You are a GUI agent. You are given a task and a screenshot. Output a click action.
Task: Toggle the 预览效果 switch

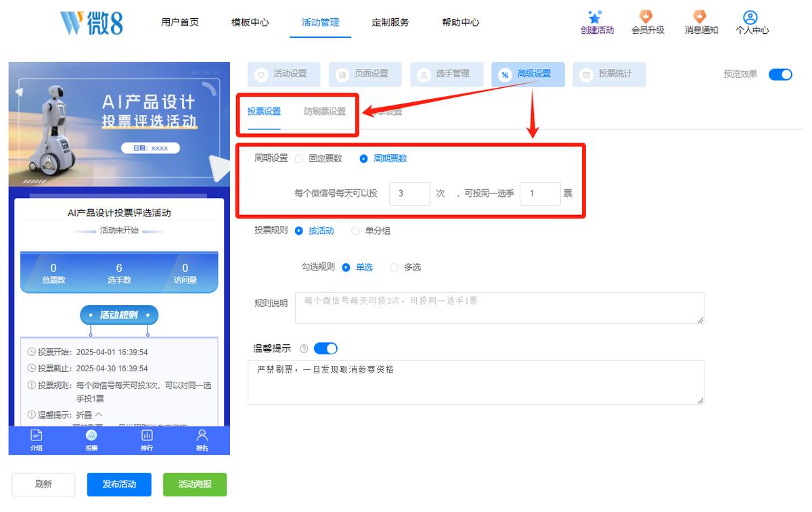[780, 74]
